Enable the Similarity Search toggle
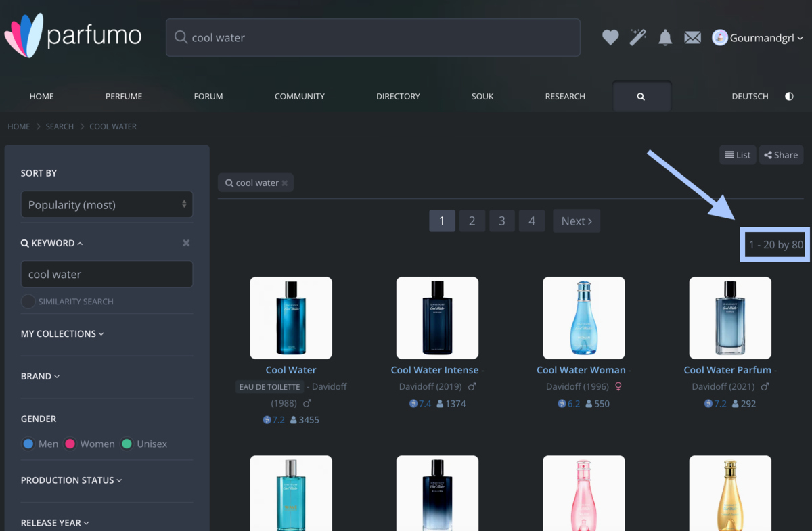This screenshot has width=812, height=531. pos(28,302)
